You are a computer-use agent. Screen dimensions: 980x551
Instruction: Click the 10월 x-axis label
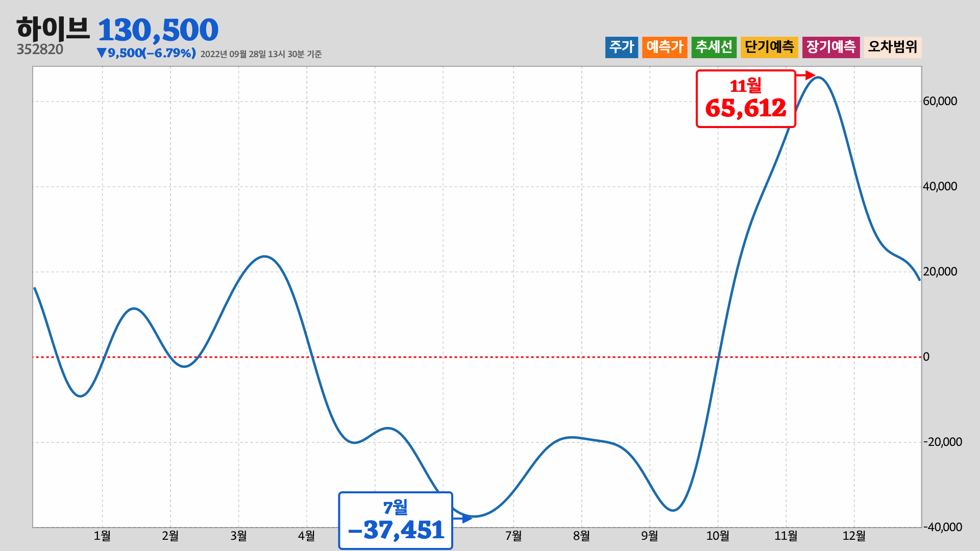point(718,536)
